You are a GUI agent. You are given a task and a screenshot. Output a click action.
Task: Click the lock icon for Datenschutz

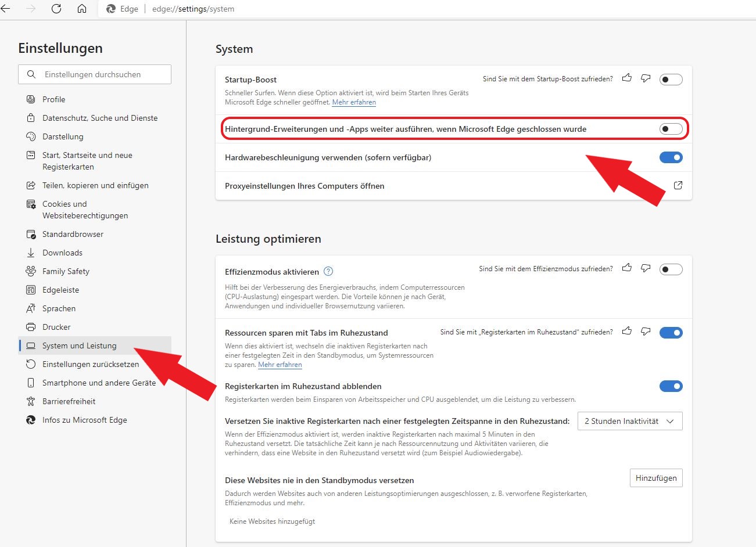click(x=31, y=118)
